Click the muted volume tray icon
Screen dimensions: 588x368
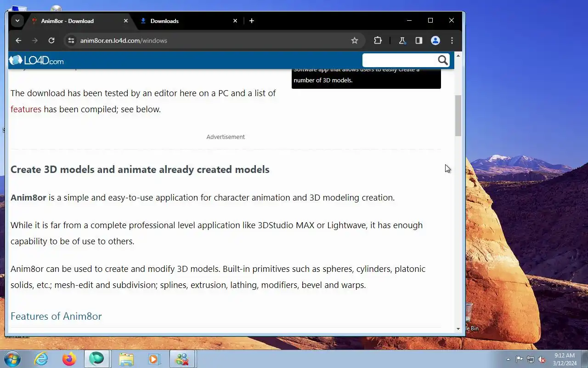pyautogui.click(x=542, y=359)
